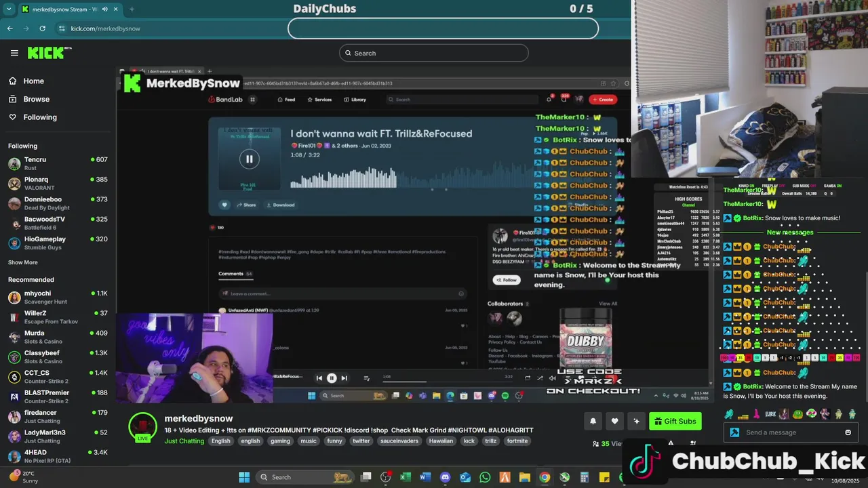Click BandLab Share button in stream
This screenshot has width=868, height=488.
coord(247,205)
